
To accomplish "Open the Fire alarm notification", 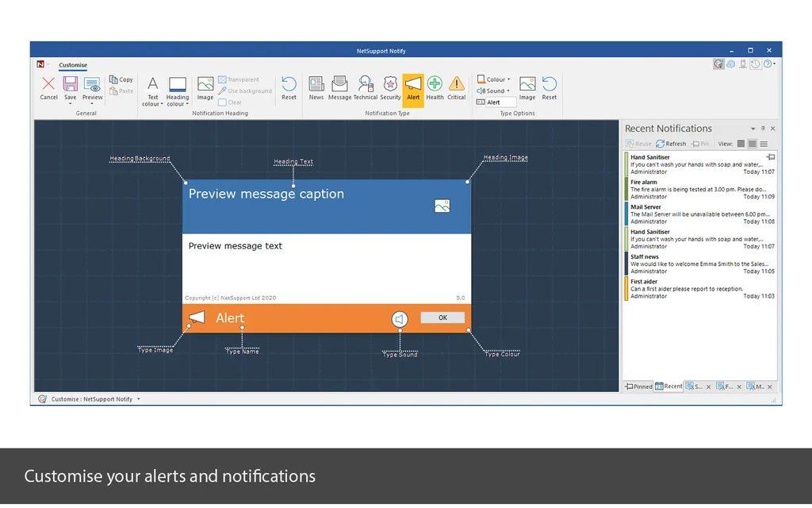I will [x=701, y=189].
